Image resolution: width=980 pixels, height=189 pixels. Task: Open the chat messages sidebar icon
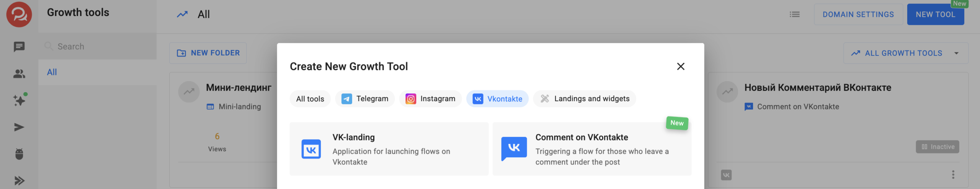(19, 47)
